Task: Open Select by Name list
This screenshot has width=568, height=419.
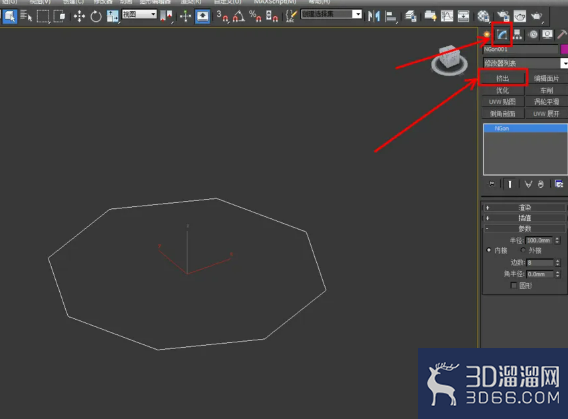Action: click(26, 16)
